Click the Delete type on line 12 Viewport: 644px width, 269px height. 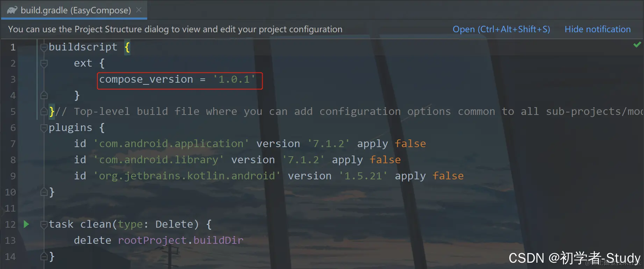click(174, 224)
